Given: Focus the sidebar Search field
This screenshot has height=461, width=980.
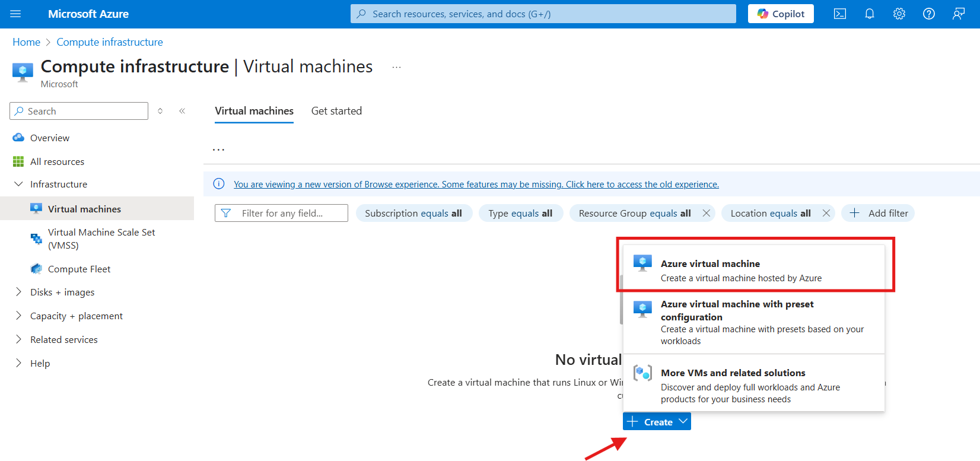Looking at the screenshot, I should 79,111.
